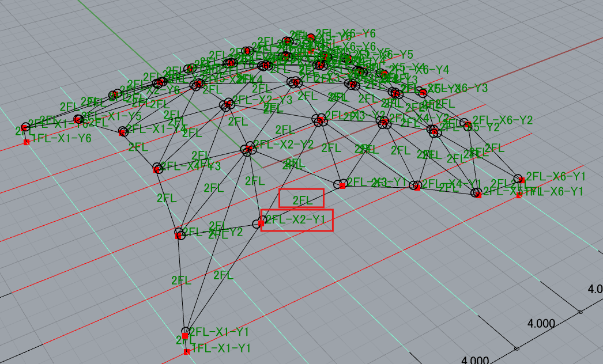Pick the red node left of 2FL-X3-Y1 label
Image resolution: width=603 pixels, height=364 pixels.
point(342,185)
